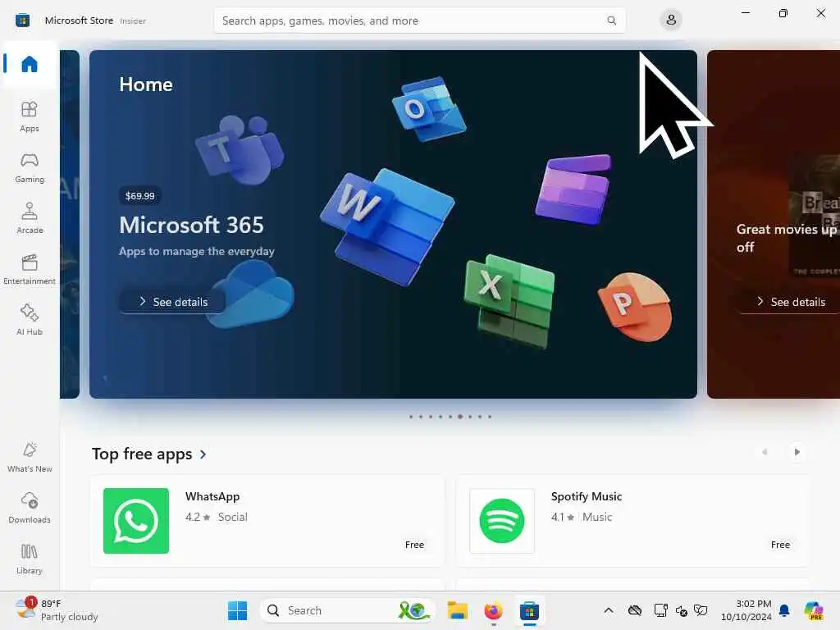
Task: Open the Library page
Action: tap(30, 559)
